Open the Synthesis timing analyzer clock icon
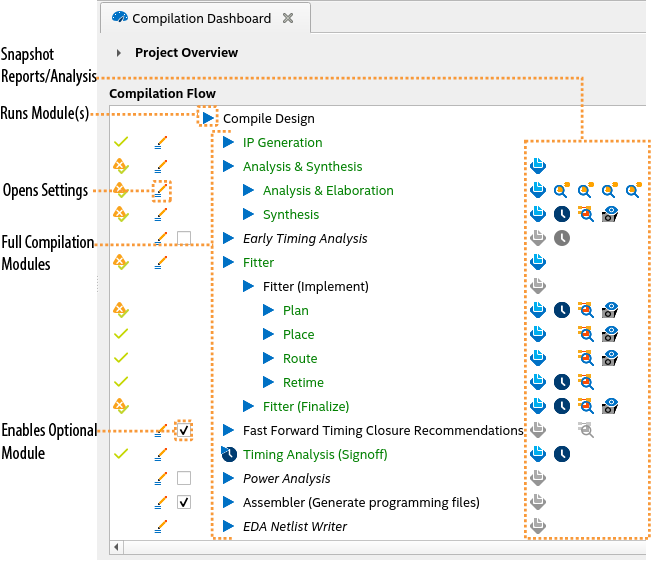651x561 pixels. point(562,214)
